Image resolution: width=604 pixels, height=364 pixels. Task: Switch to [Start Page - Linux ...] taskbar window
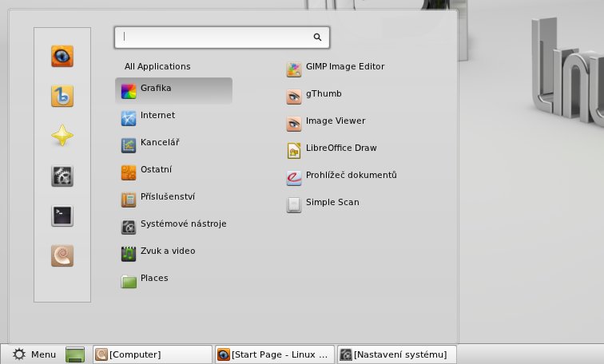coord(275,354)
